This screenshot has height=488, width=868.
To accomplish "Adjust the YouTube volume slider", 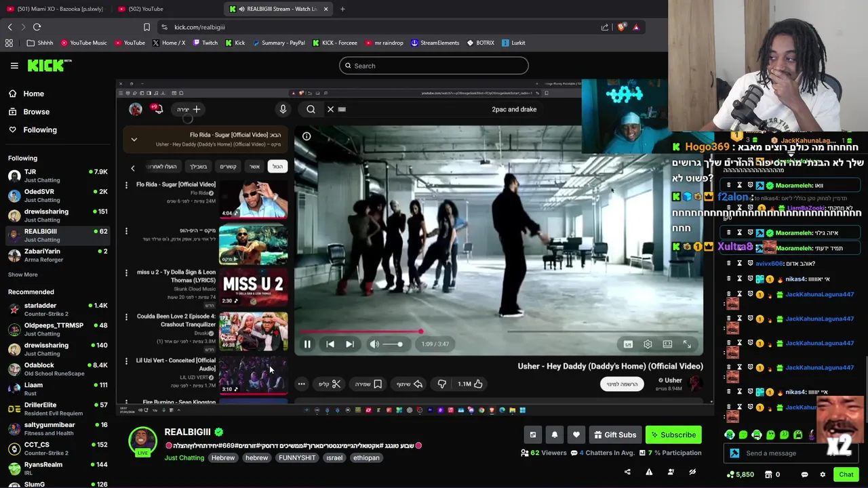I will coord(393,344).
